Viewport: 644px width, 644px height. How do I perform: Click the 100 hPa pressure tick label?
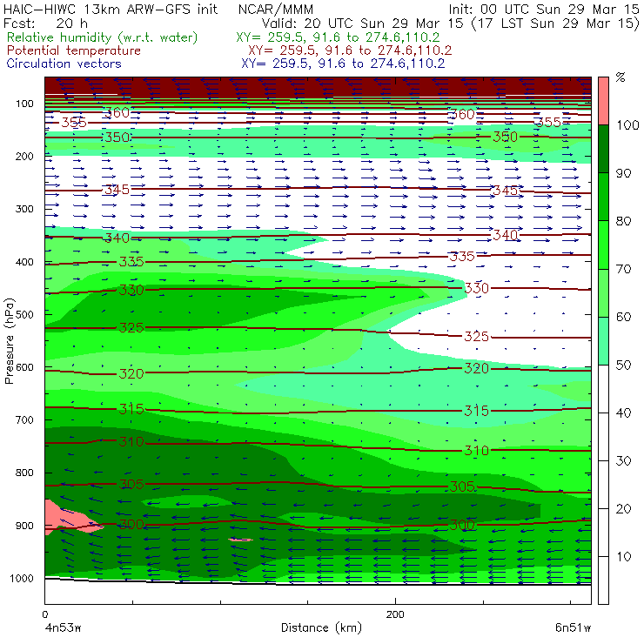(x=24, y=104)
